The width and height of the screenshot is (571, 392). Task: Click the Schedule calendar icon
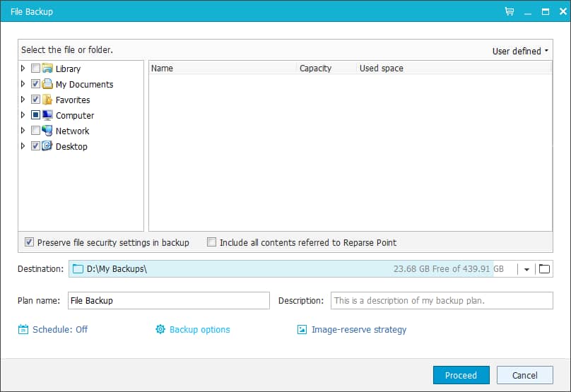coord(23,329)
